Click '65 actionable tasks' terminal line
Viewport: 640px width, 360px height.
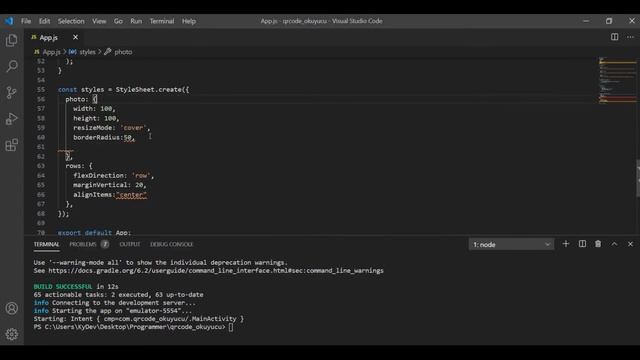118,295
